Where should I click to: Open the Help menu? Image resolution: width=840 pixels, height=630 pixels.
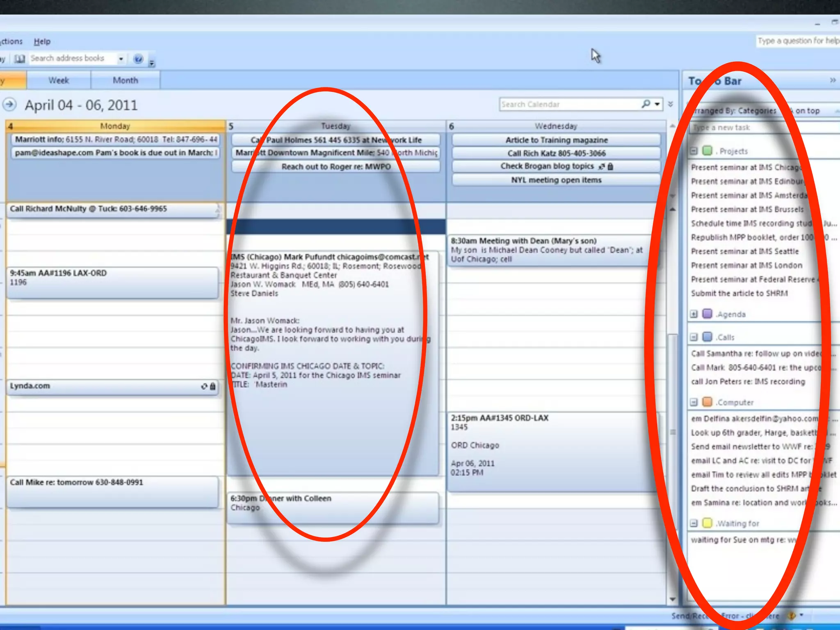click(x=42, y=41)
